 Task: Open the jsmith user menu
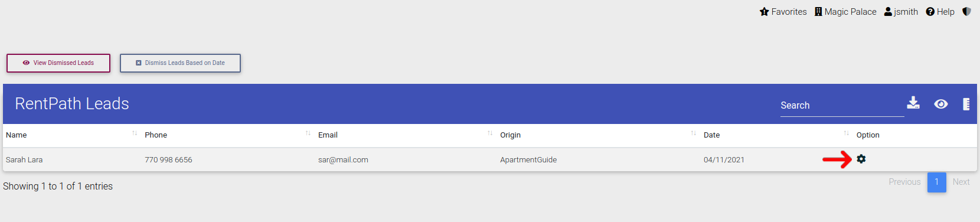pos(901,12)
